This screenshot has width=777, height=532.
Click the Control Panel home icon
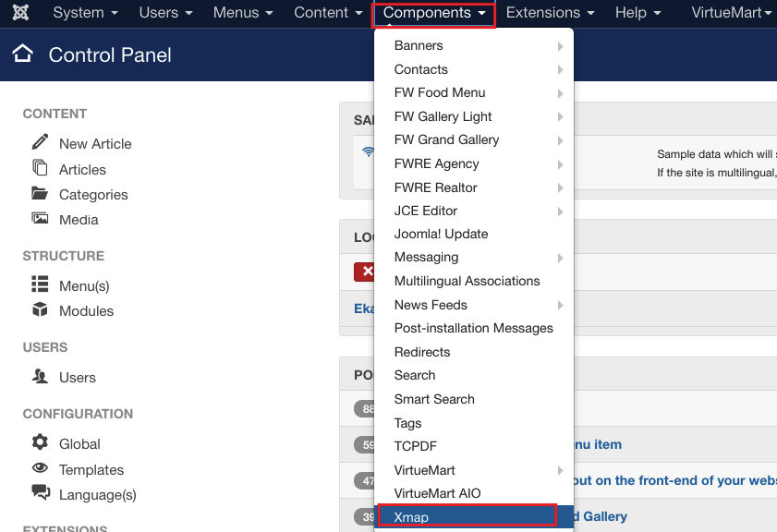[x=23, y=54]
